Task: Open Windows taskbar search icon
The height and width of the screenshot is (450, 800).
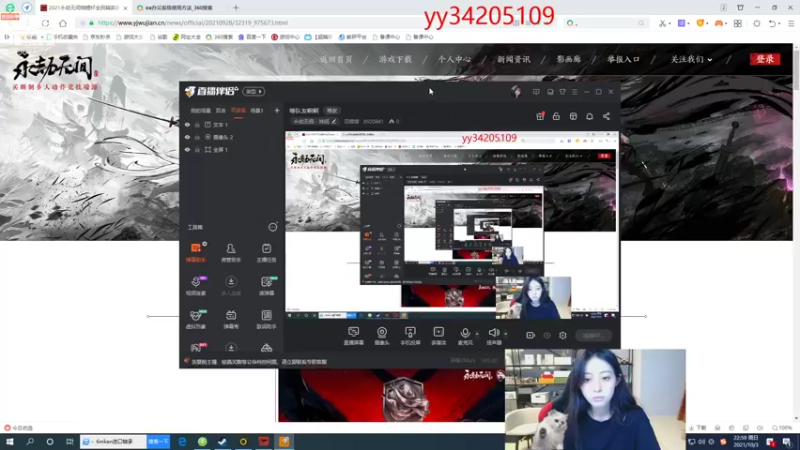Action: point(30,441)
